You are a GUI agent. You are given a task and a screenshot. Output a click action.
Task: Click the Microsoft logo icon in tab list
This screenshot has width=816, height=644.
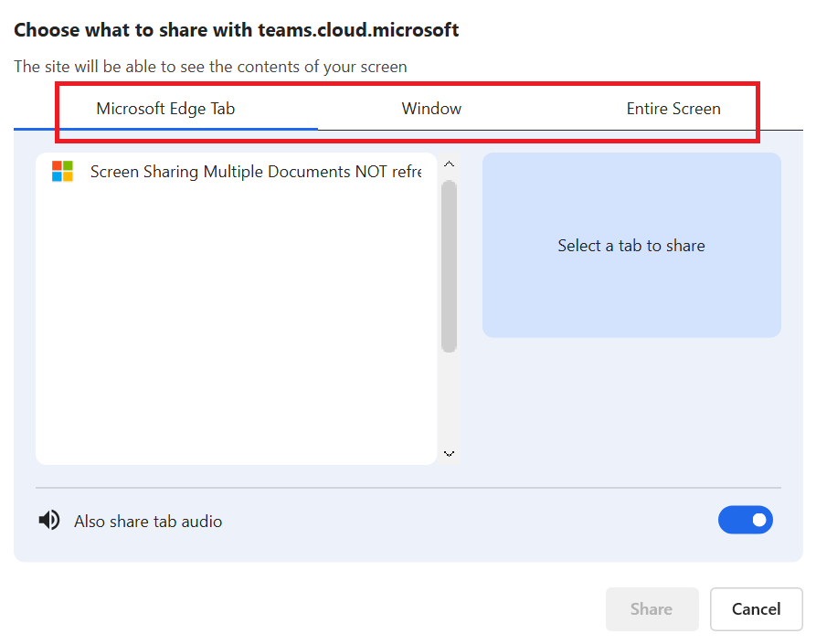tap(62, 171)
